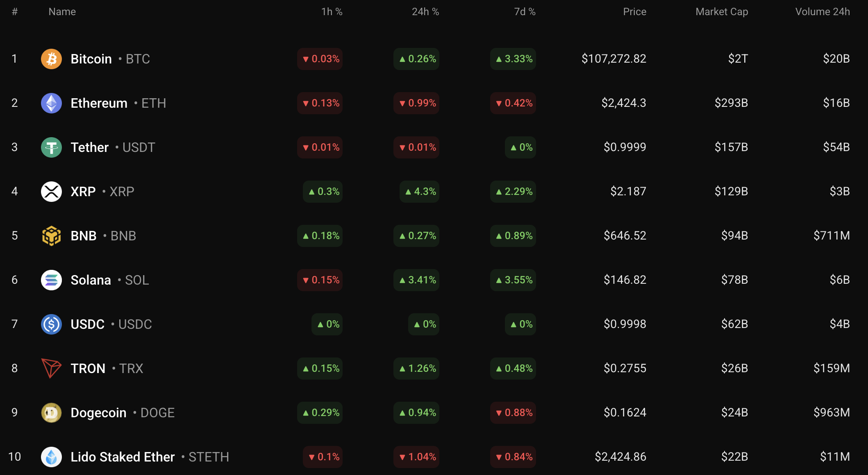Click the Bitcoin coin logo
This screenshot has height=475, width=868.
(x=51, y=59)
